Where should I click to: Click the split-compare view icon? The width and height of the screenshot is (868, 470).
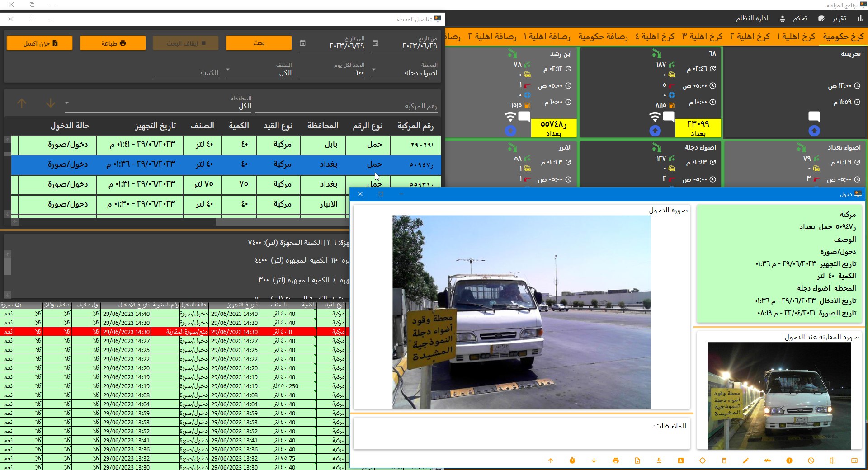point(832,461)
